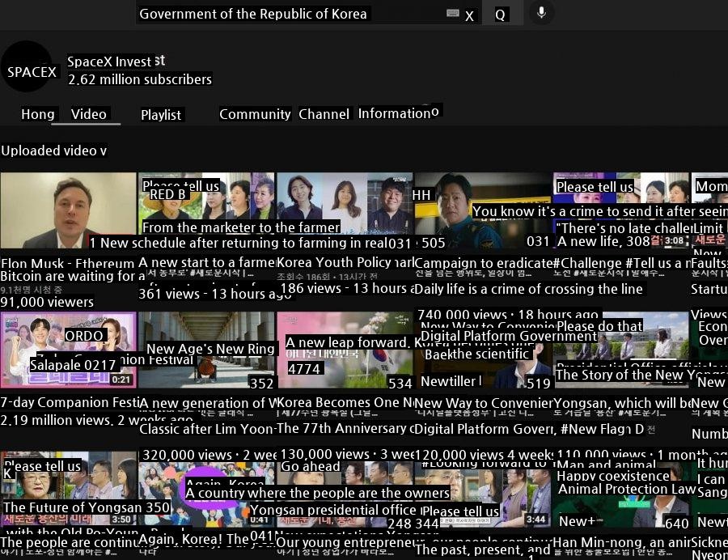Click the Animal Protection Law video thumbnail
This screenshot has width=728, height=560.
click(620, 490)
